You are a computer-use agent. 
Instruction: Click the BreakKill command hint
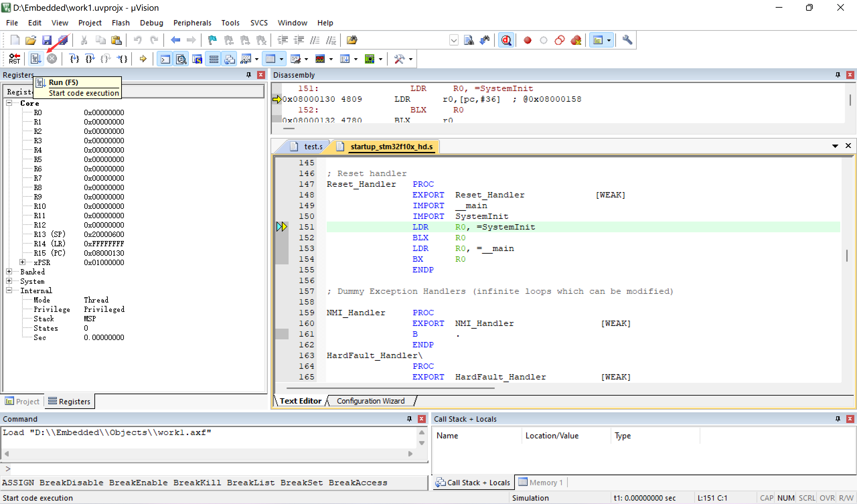pyautogui.click(x=197, y=482)
